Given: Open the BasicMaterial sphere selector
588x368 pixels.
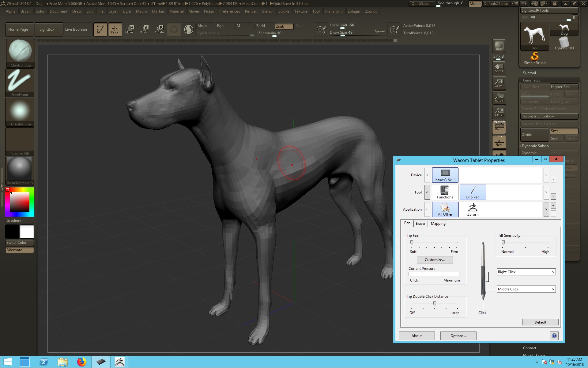Looking at the screenshot, I should tap(20, 171).
